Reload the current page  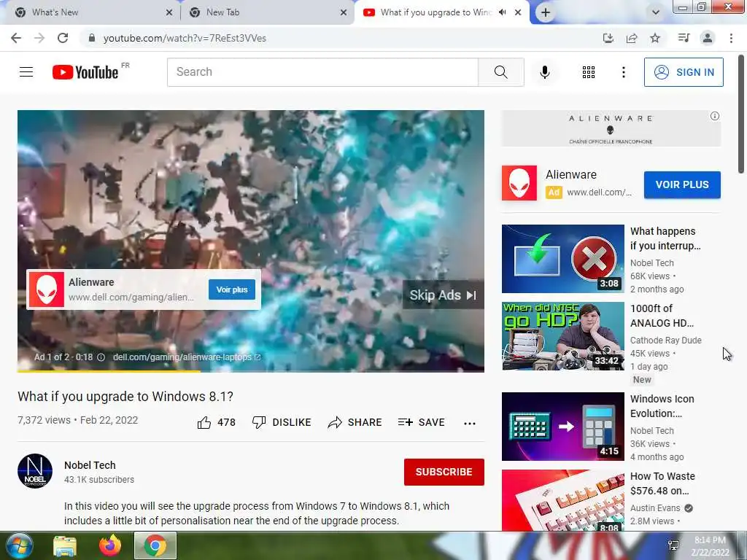pos(63,38)
